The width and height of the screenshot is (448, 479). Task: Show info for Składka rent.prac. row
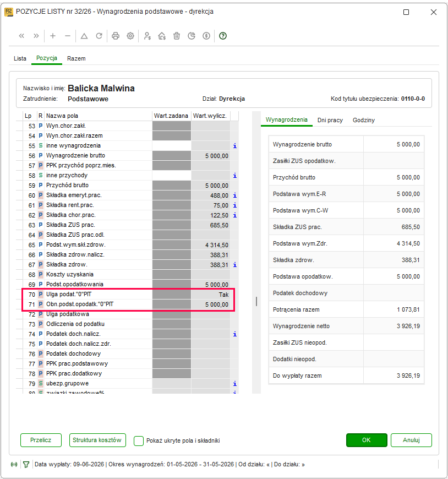[x=234, y=205]
